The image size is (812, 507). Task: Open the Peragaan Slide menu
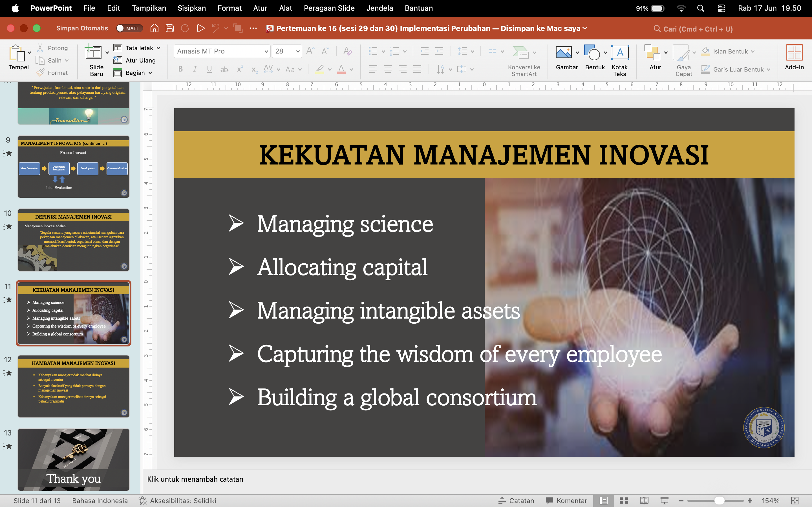pyautogui.click(x=329, y=8)
